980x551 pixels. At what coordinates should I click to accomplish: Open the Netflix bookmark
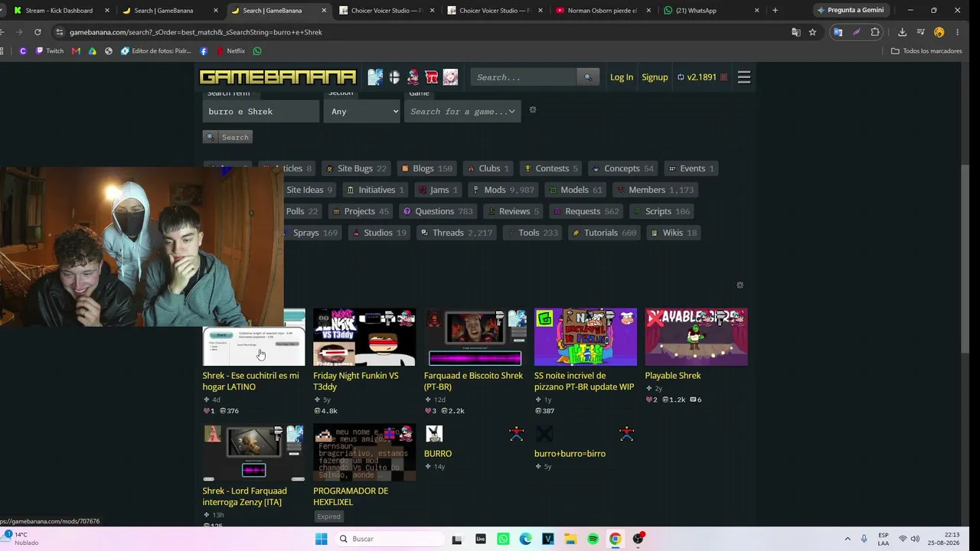pos(230,51)
